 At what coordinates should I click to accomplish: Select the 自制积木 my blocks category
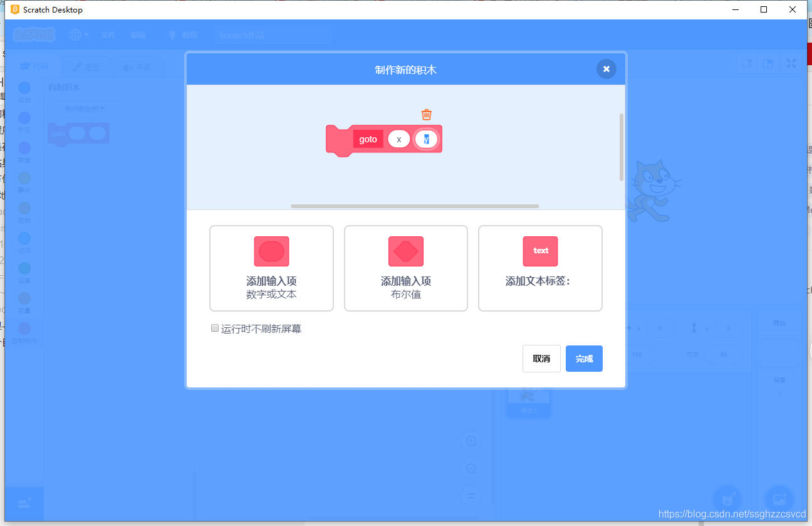[x=24, y=333]
